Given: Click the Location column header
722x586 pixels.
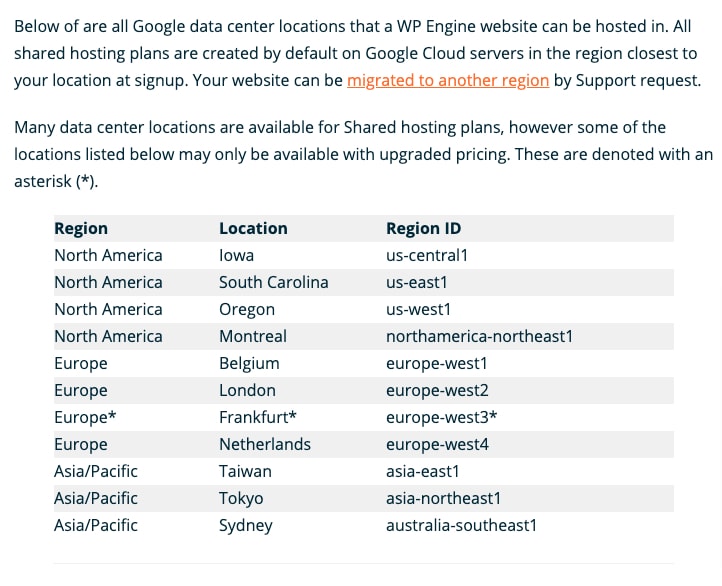Looking at the screenshot, I should pos(253,228).
